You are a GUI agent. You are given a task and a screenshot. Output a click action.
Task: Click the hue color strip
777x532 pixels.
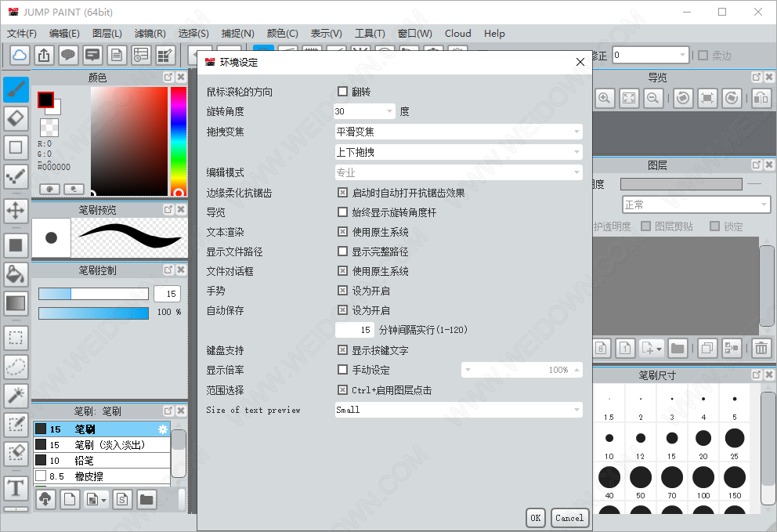pos(179,141)
